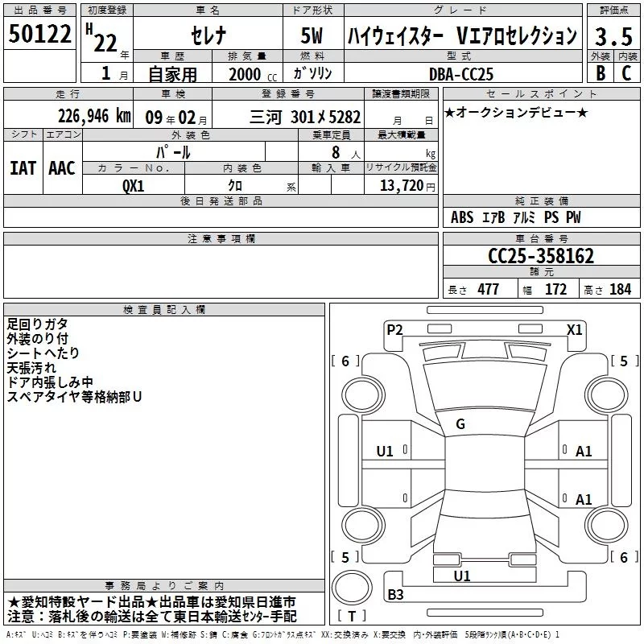Select the length value 477
Viewport: 644px width, 644px height.
[x=489, y=289]
